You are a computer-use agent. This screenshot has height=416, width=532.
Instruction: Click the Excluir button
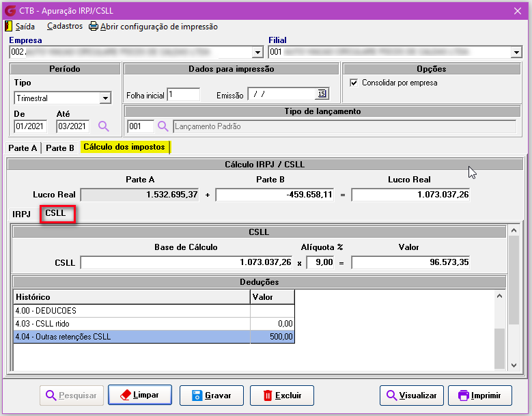click(x=282, y=396)
